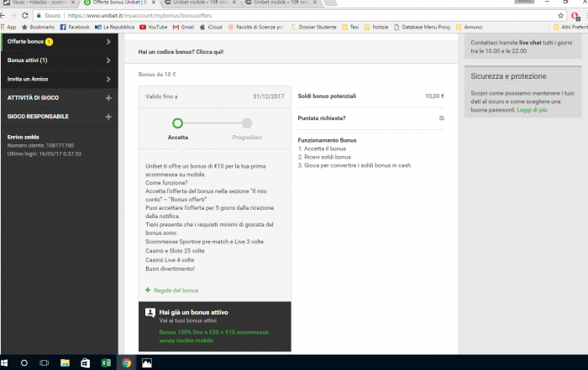Expand the Offerte bonus chevron

tap(108, 42)
